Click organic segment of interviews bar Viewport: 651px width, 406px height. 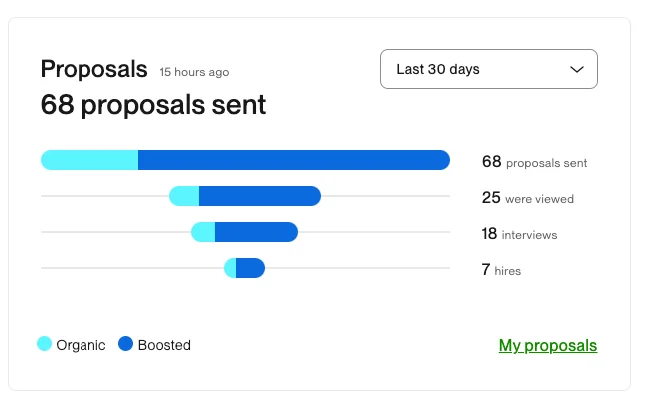[204, 232]
